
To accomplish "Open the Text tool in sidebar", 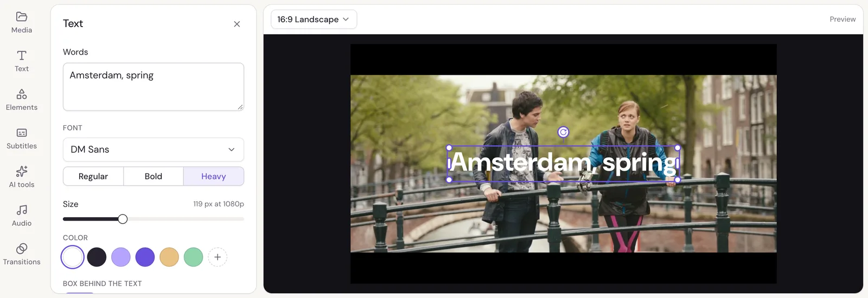I will click(22, 61).
